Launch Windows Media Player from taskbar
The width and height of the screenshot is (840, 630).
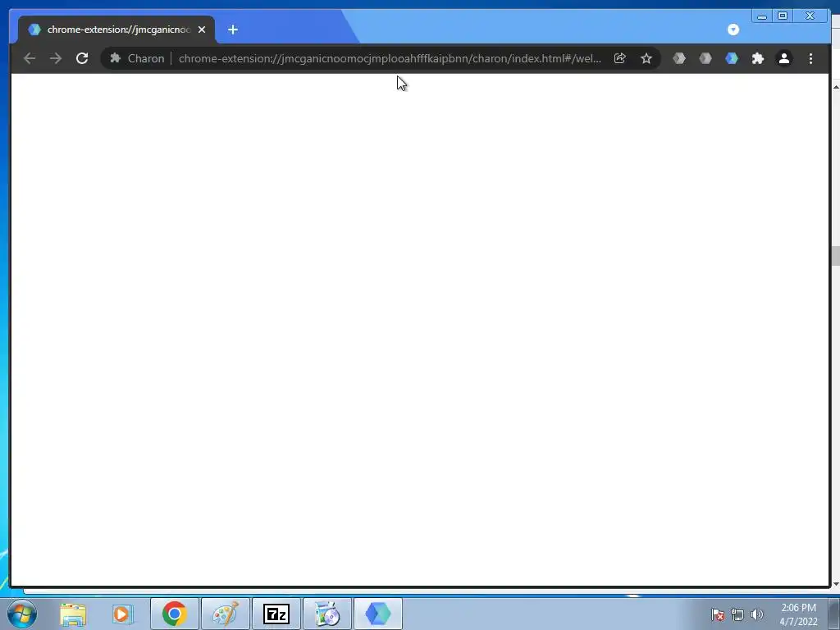(x=123, y=614)
